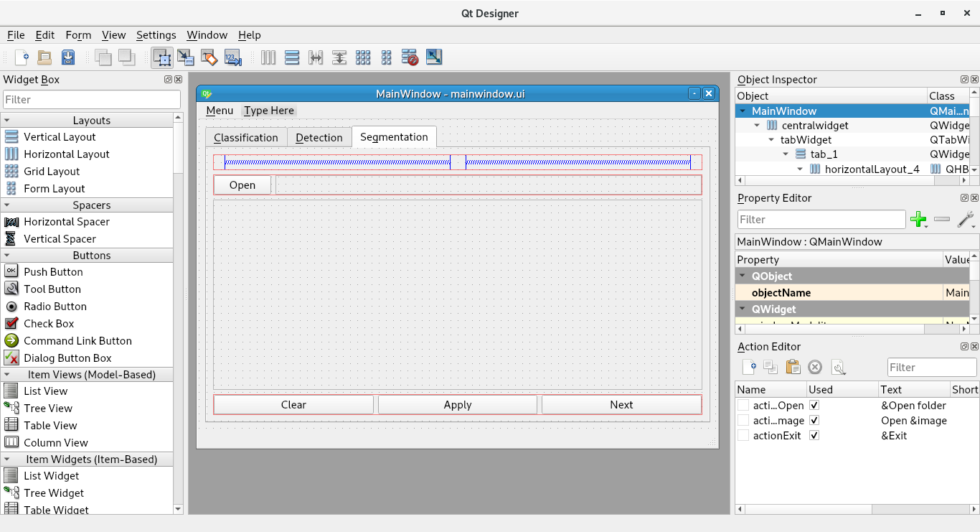
Task: Open the Settings menu
Action: pos(156,35)
